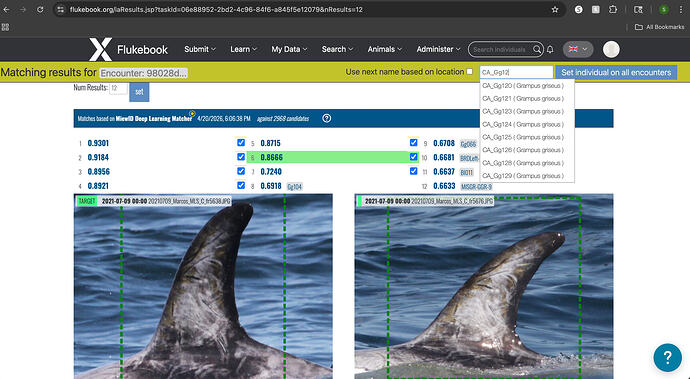Open the tab search icon in the toolbar
The image size is (690, 379).
(x=638, y=9)
